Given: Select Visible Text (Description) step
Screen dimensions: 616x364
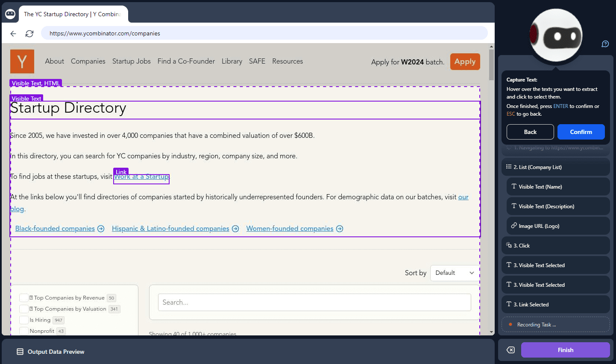Looking at the screenshot, I should tap(558, 206).
